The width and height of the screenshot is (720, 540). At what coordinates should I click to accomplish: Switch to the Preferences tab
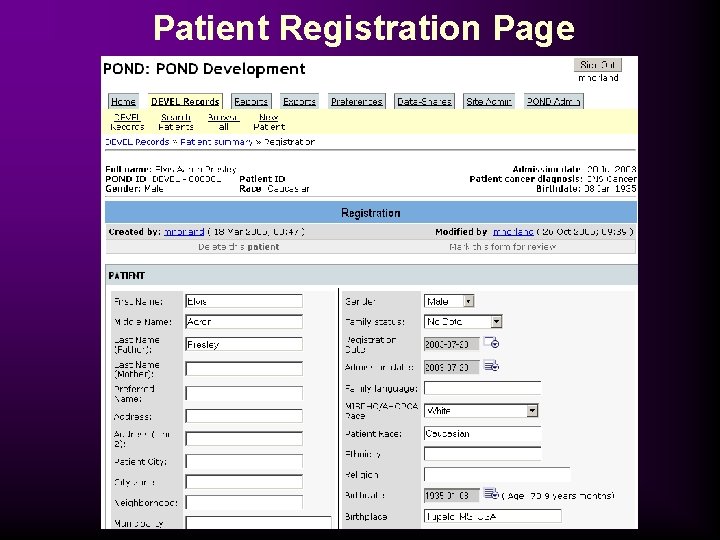357,101
